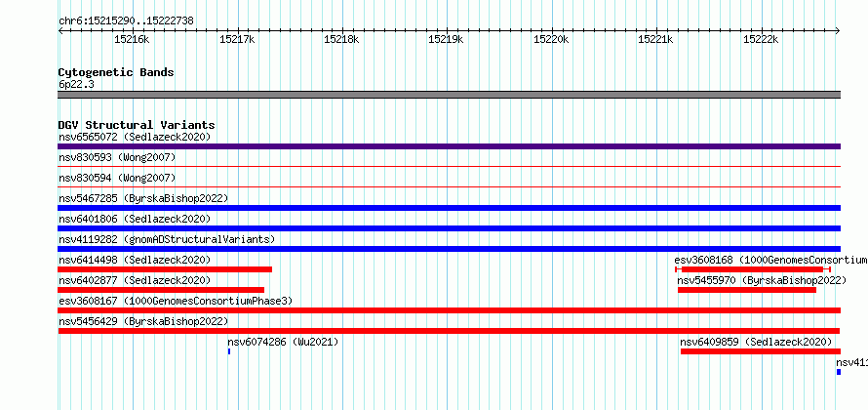Open nsv6409859 (Sedlazeck2020) variant label
868x410 pixels.
756,342
